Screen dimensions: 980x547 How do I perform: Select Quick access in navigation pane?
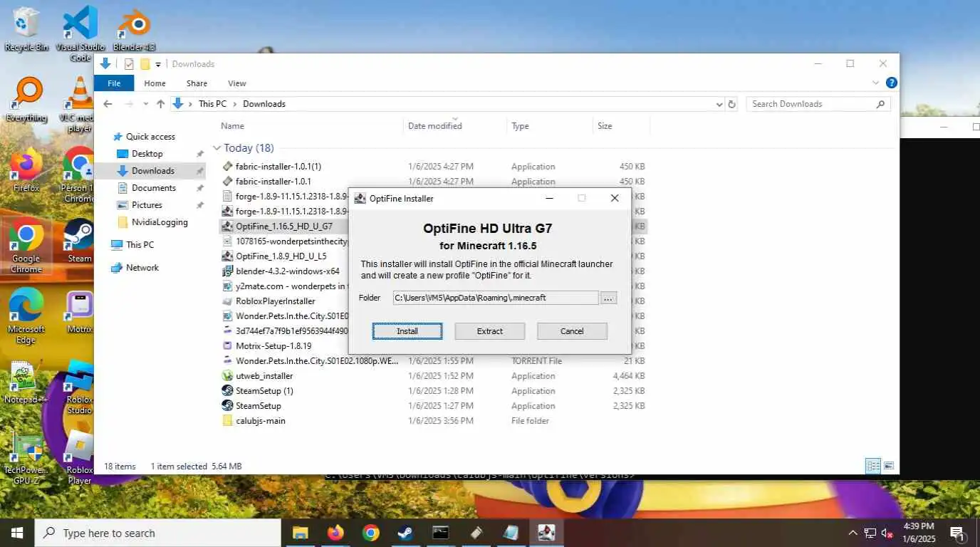coord(150,137)
